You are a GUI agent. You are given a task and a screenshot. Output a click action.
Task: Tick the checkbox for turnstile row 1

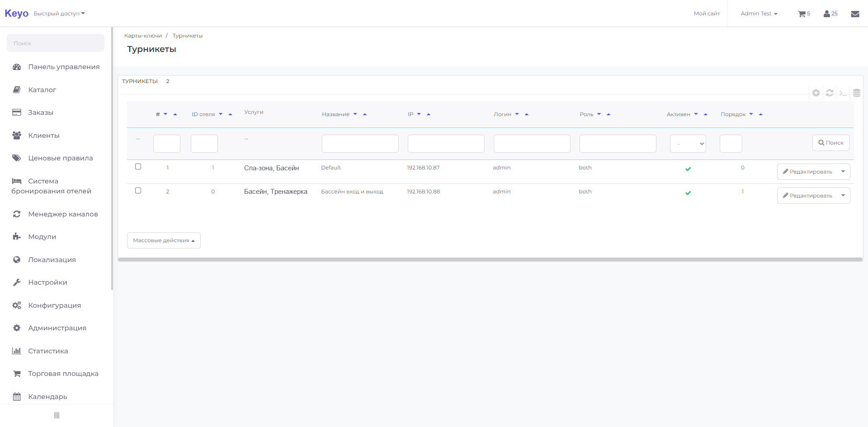click(138, 167)
